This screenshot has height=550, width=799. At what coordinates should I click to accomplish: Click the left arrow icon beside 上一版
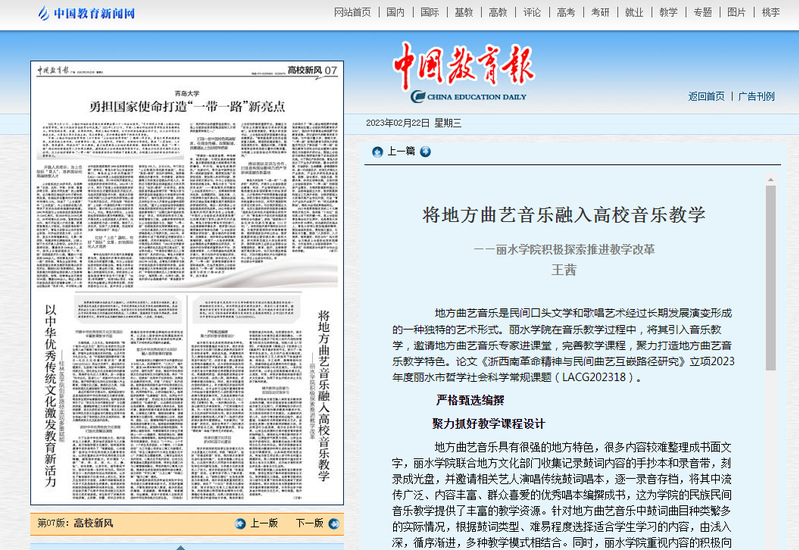(x=240, y=523)
